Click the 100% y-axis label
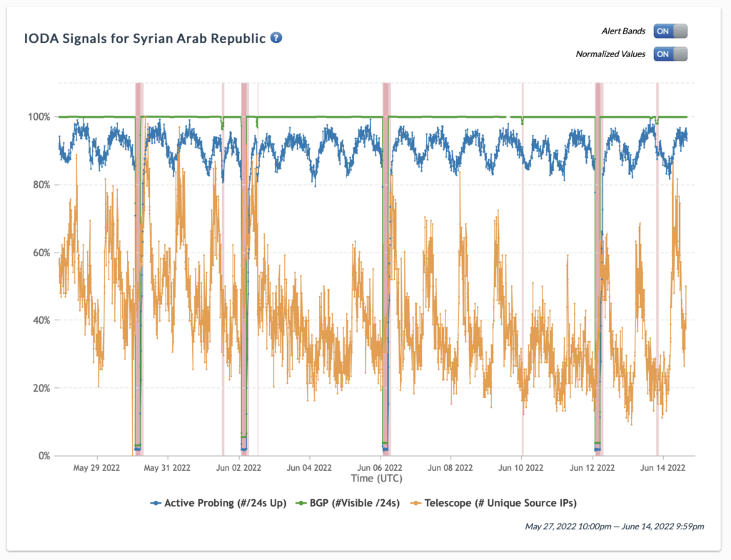This screenshot has width=731, height=560. tap(39, 117)
